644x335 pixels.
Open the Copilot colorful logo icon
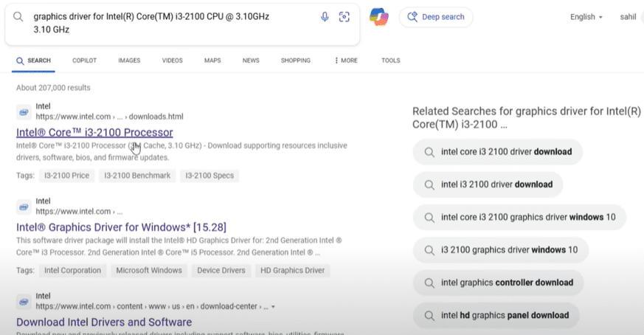click(378, 18)
